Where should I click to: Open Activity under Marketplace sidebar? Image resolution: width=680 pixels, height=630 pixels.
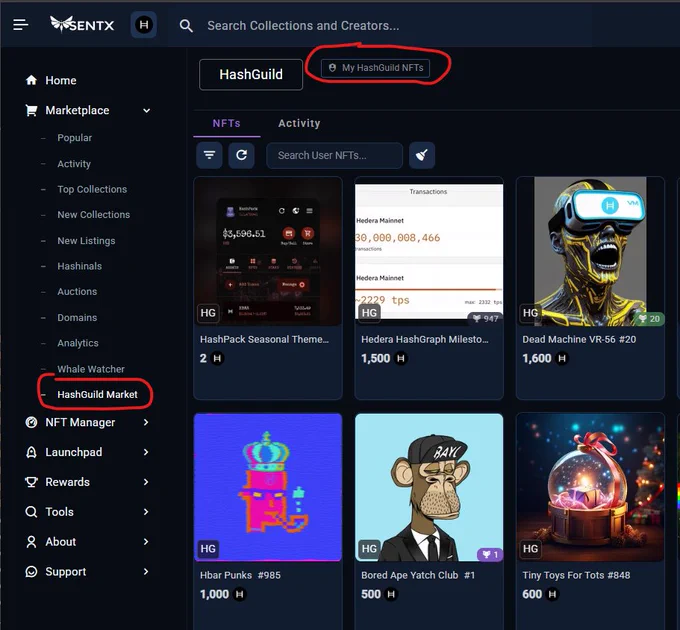coord(74,164)
